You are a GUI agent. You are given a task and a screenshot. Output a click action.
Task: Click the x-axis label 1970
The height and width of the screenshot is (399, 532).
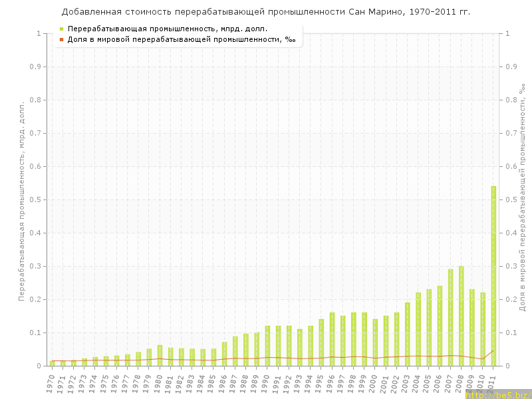[51, 384]
